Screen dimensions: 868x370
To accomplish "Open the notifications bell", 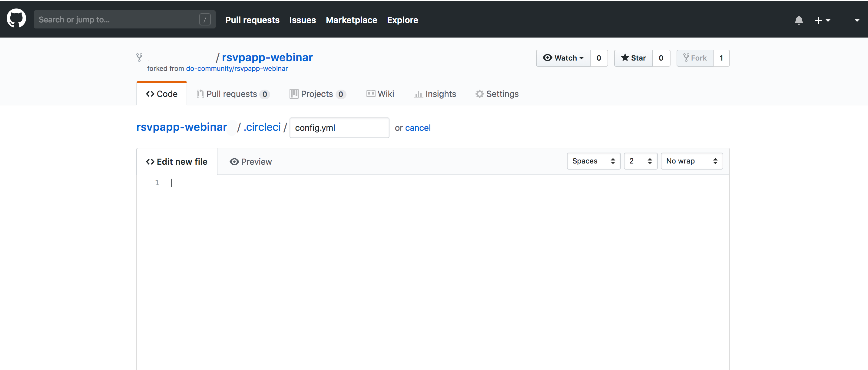I will pyautogui.click(x=799, y=21).
